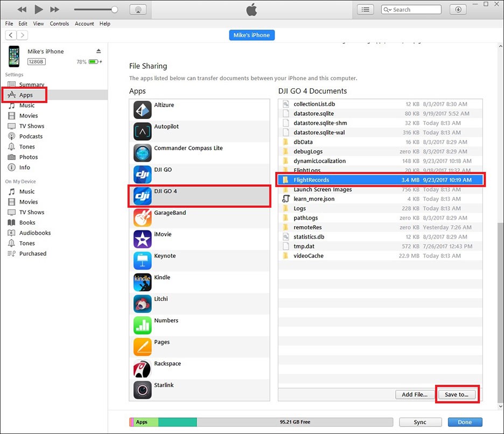
Task: Click the Done button
Action: tap(465, 422)
